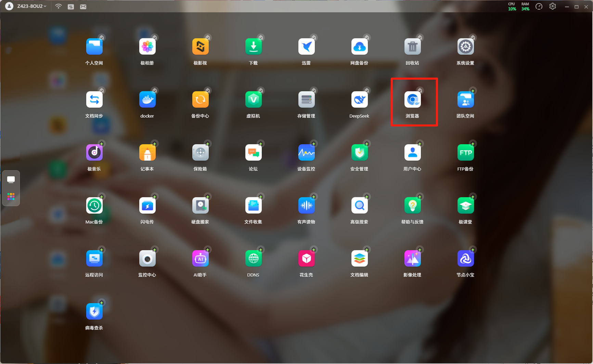The width and height of the screenshot is (593, 364).
Task: Click the pin badge on 系统设置
Action: pyautogui.click(x=473, y=37)
